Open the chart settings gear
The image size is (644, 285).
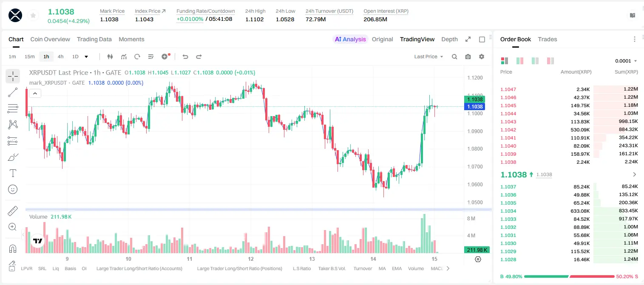482,57
